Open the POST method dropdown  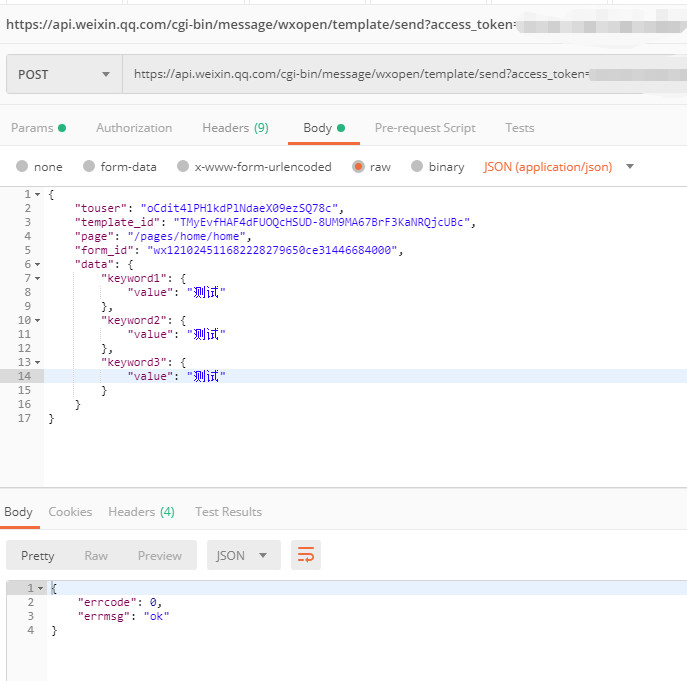coord(64,74)
